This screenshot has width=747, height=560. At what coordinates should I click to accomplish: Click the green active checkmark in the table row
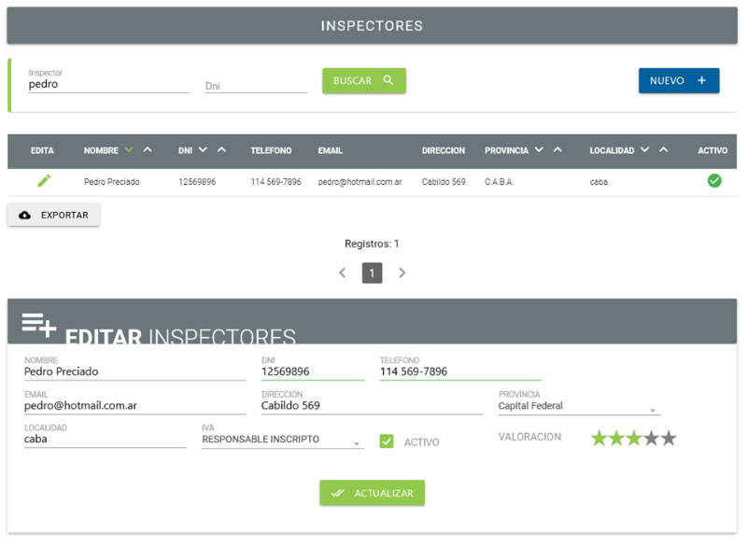(714, 181)
